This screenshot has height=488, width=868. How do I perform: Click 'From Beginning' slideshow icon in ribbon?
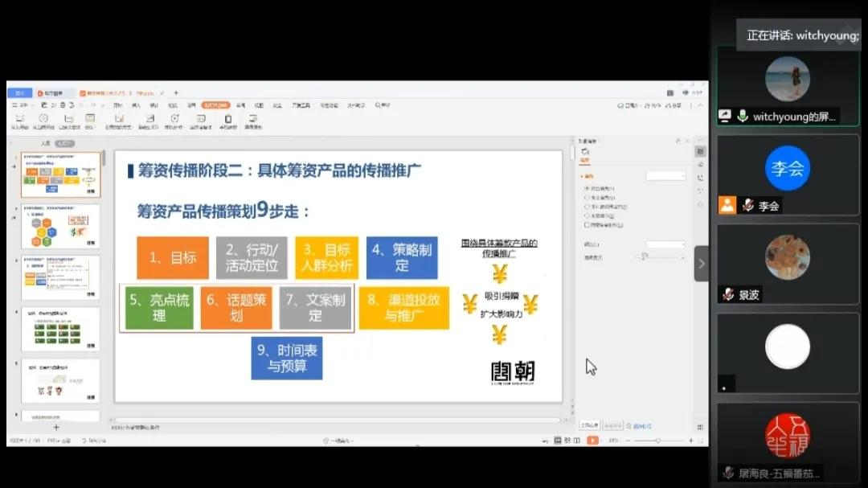(x=18, y=121)
